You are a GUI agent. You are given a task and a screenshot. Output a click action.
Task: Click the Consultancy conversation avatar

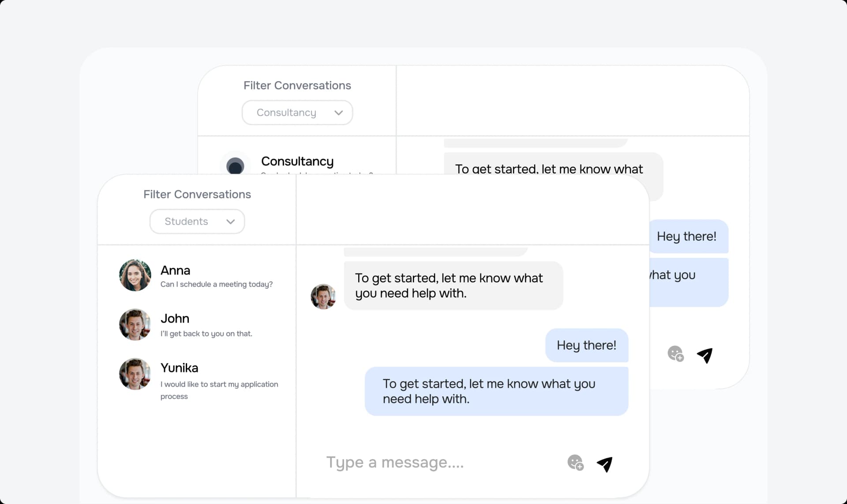(235, 166)
